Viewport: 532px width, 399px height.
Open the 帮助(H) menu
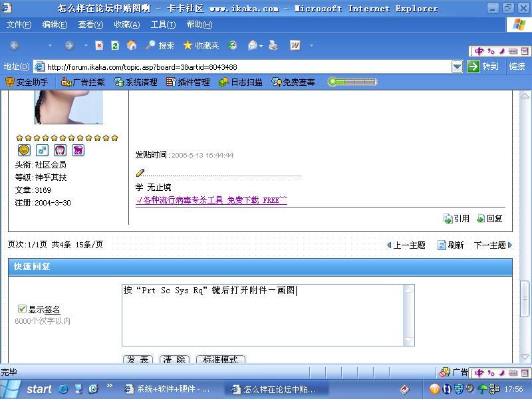tap(199, 25)
